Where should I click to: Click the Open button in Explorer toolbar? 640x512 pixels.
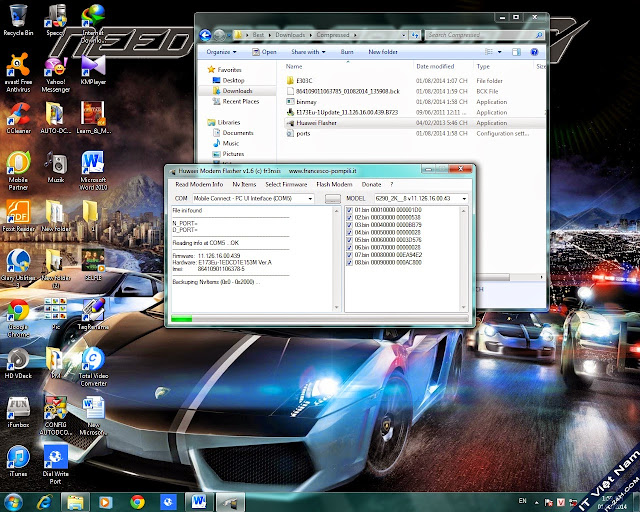(264, 52)
